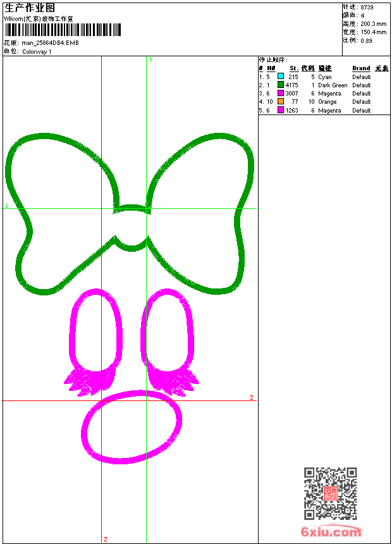Image resolution: width=392 pixels, height=544 pixels.
Task: Click the N# column header
Action: (x=271, y=68)
